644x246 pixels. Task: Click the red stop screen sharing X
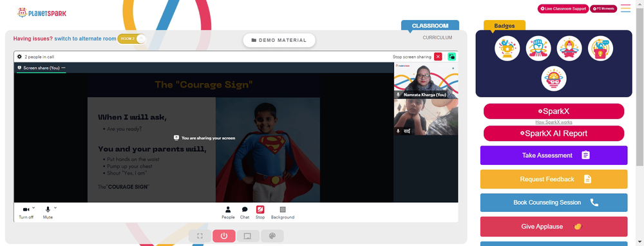pyautogui.click(x=438, y=57)
